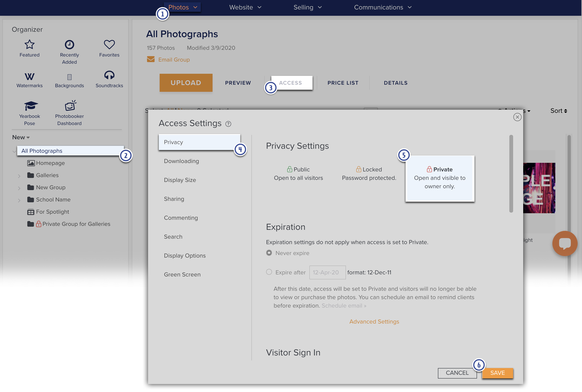582x392 pixels.
Task: Select Downloading in Access Settings sidebar
Action: coord(181,161)
